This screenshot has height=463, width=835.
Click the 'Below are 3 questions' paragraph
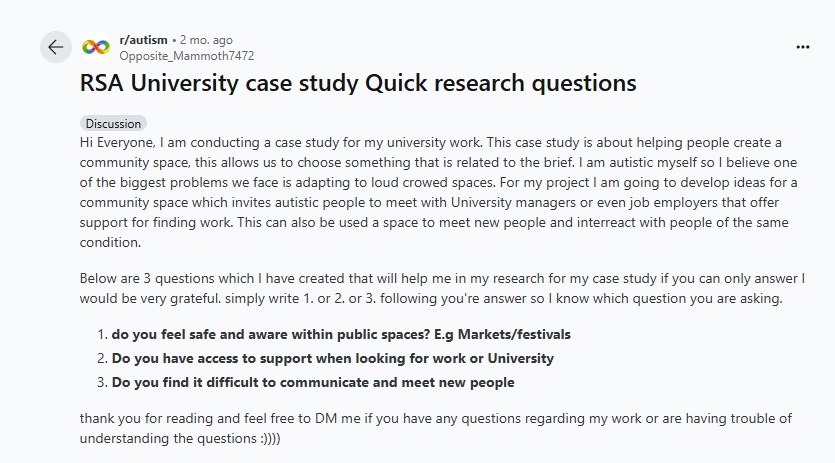click(x=442, y=288)
